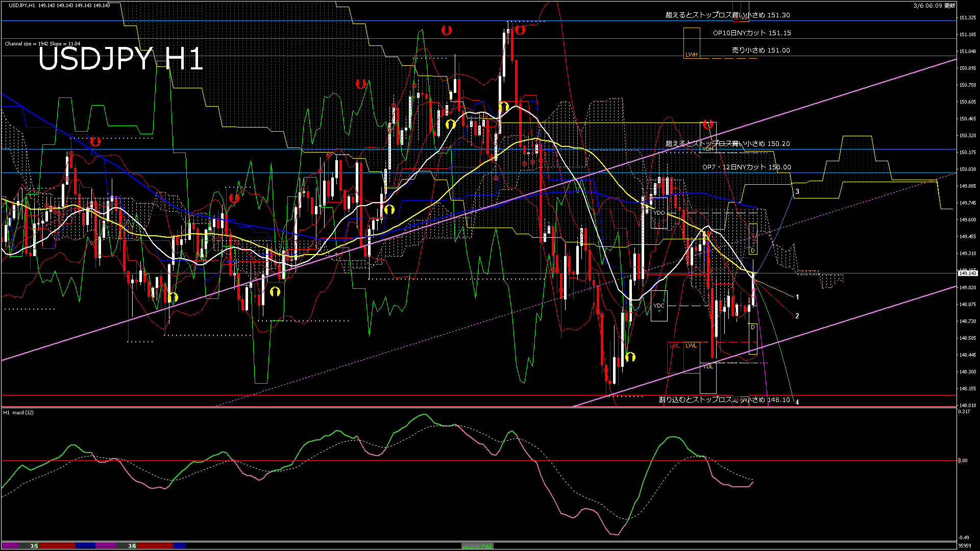The width and height of the screenshot is (980, 551).
Task: Click the red LML level label
Action: pos(675,345)
